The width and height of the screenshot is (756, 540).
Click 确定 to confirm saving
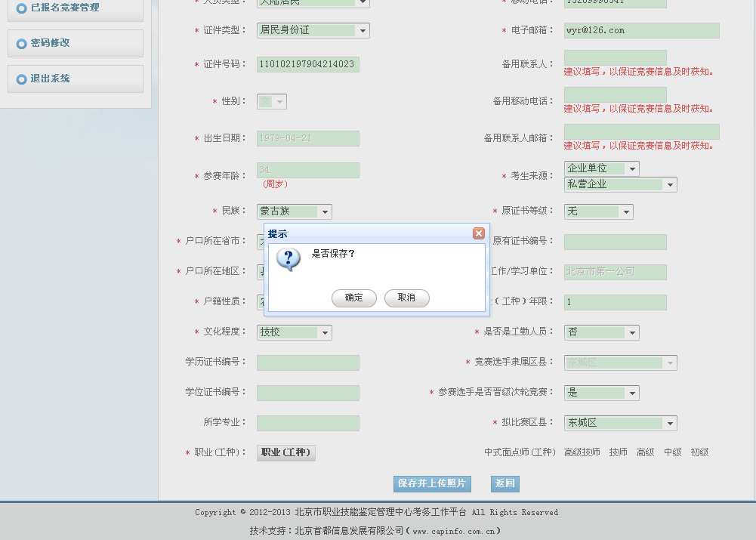tap(354, 298)
